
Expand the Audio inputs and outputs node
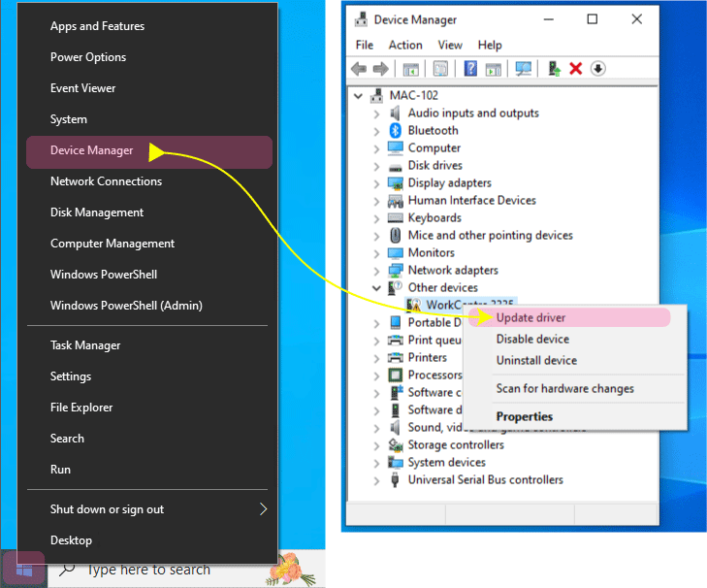376,114
